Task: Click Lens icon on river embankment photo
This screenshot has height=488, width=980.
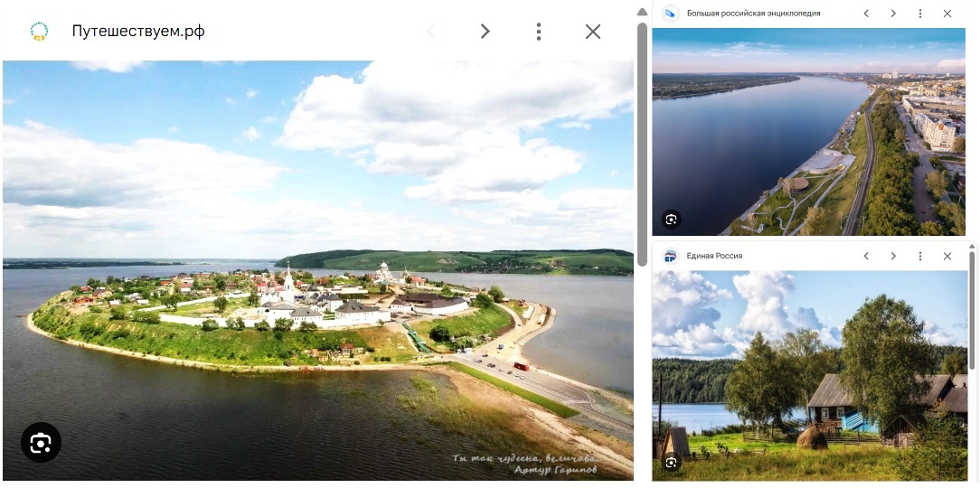Action: 671,219
